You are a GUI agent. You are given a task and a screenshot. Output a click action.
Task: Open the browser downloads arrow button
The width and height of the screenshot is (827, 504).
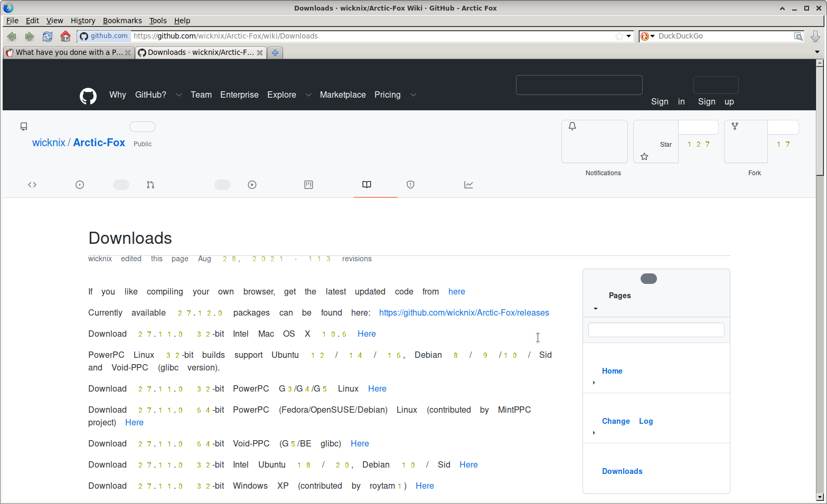tap(815, 36)
